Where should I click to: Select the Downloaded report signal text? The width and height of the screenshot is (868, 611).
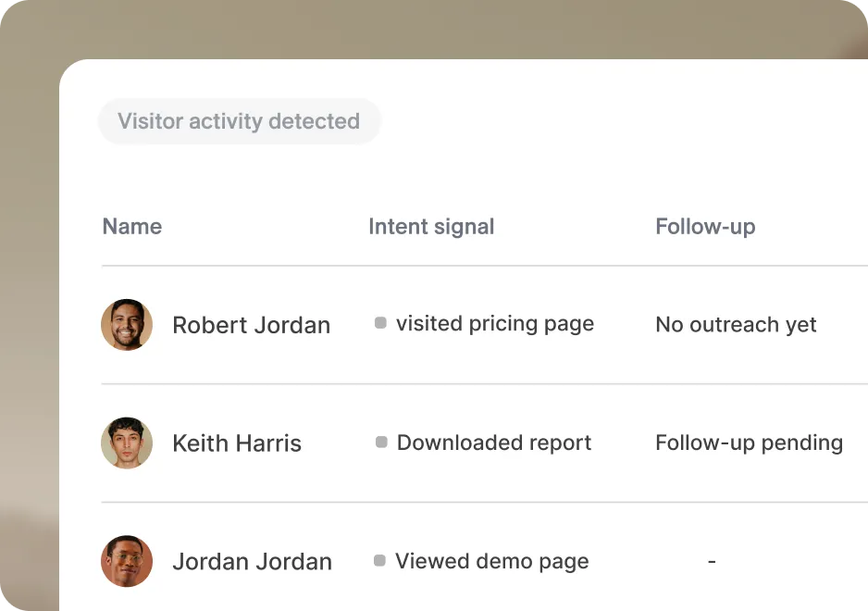494,443
